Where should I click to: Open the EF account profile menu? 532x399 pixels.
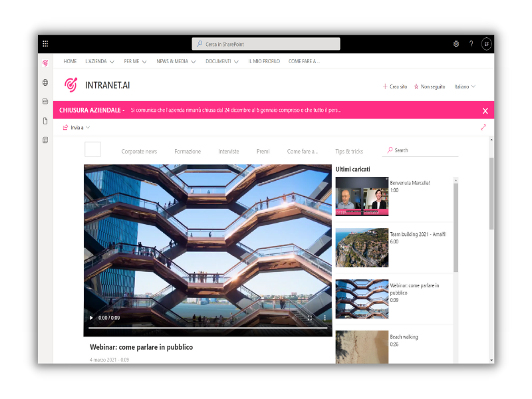coord(487,44)
